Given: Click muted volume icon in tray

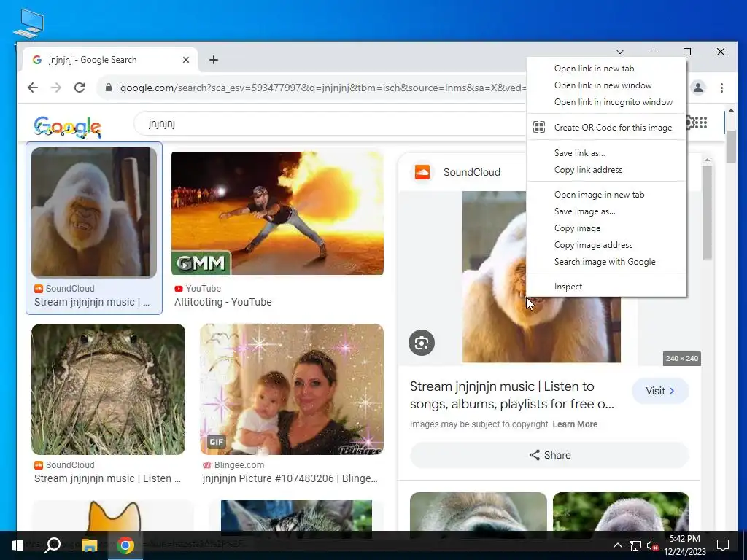Looking at the screenshot, I should [653, 545].
